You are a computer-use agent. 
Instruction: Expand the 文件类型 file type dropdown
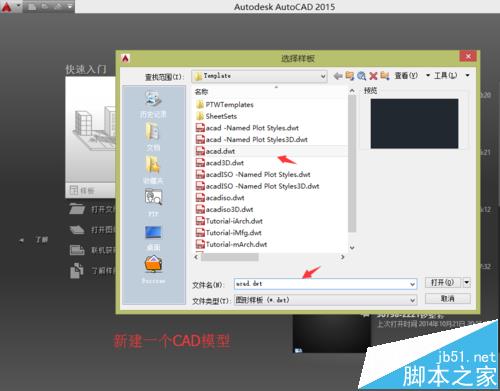[413, 300]
